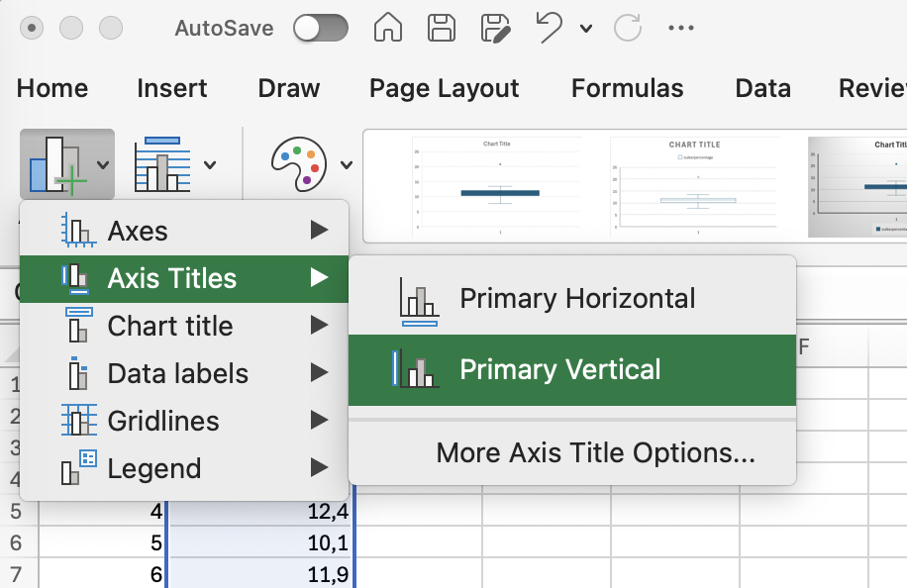This screenshot has width=907, height=588.
Task: Select cell containing 12,4
Action: (x=260, y=511)
